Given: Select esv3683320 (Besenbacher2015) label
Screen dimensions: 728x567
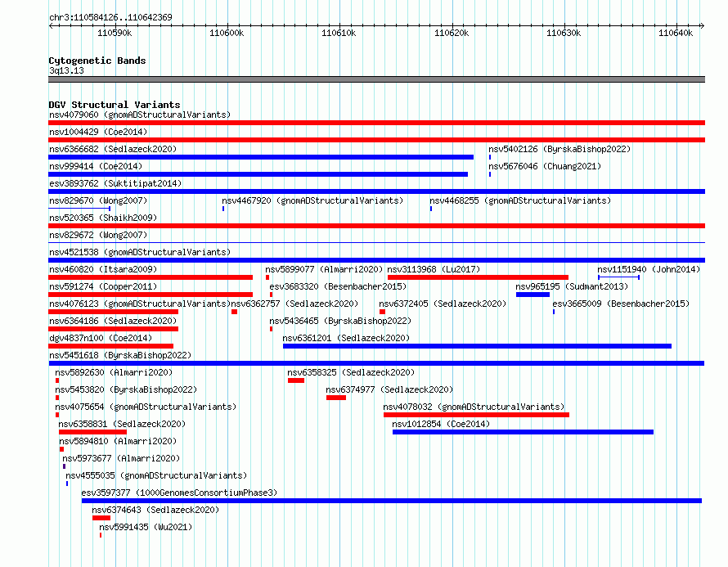Looking at the screenshot, I should (338, 286).
